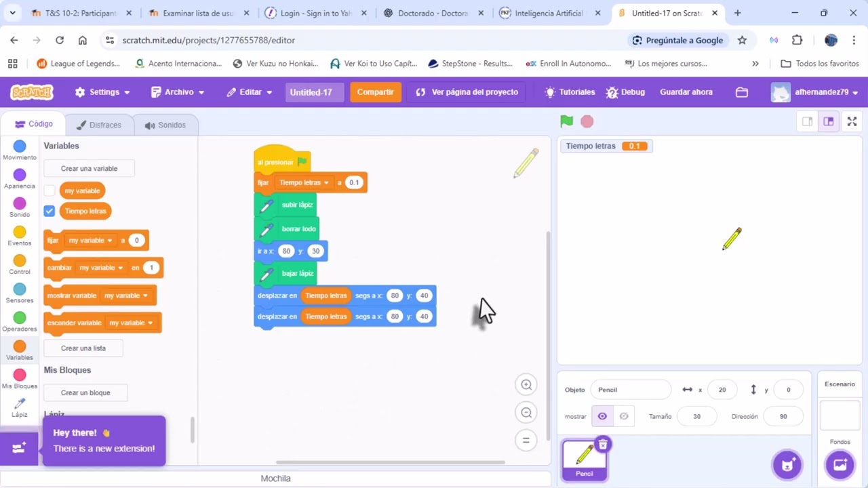This screenshot has height=488, width=868.
Task: Click the project title field Untitled-17
Action: pyautogui.click(x=314, y=92)
